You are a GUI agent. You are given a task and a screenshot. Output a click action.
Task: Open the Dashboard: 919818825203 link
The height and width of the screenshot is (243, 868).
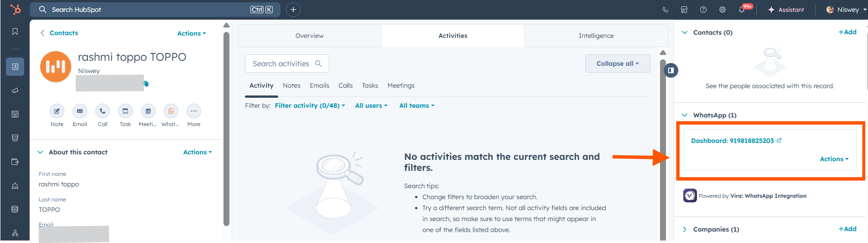[x=732, y=141]
